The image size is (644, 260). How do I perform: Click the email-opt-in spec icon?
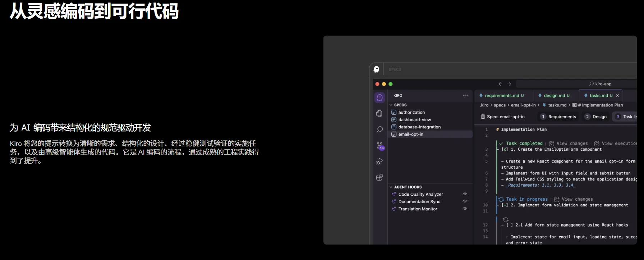tap(394, 134)
